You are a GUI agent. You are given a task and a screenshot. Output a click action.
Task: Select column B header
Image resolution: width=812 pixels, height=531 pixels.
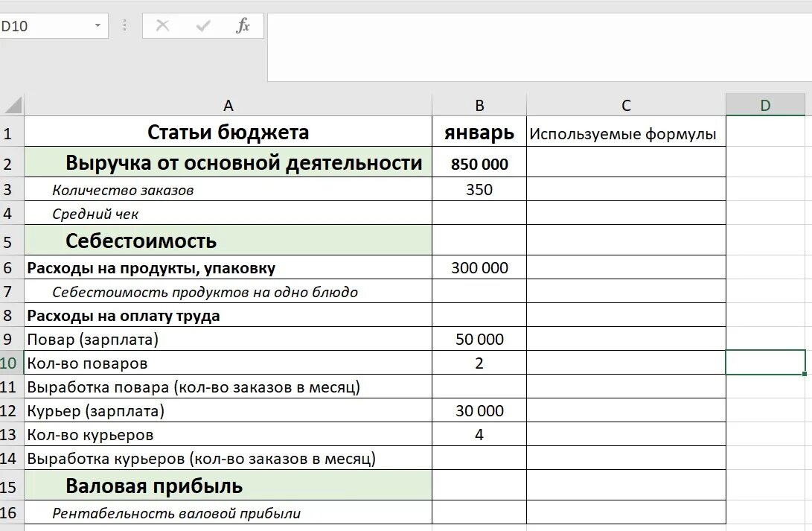(x=479, y=105)
